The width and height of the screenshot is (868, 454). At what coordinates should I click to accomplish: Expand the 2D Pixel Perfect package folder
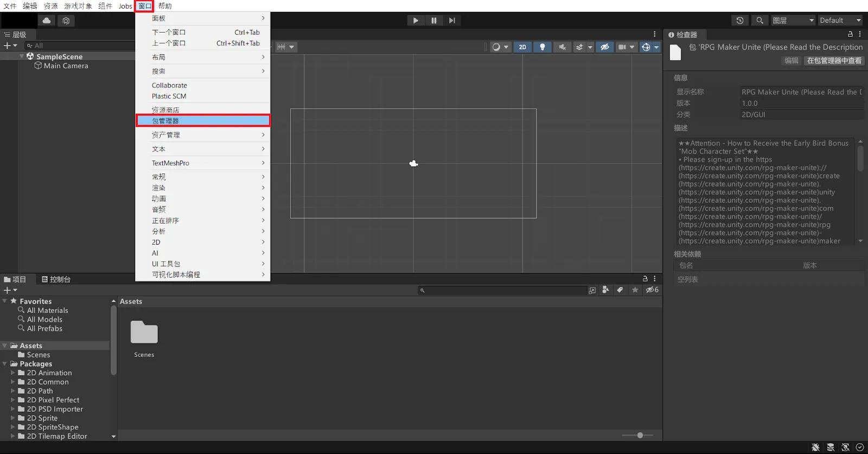13,400
